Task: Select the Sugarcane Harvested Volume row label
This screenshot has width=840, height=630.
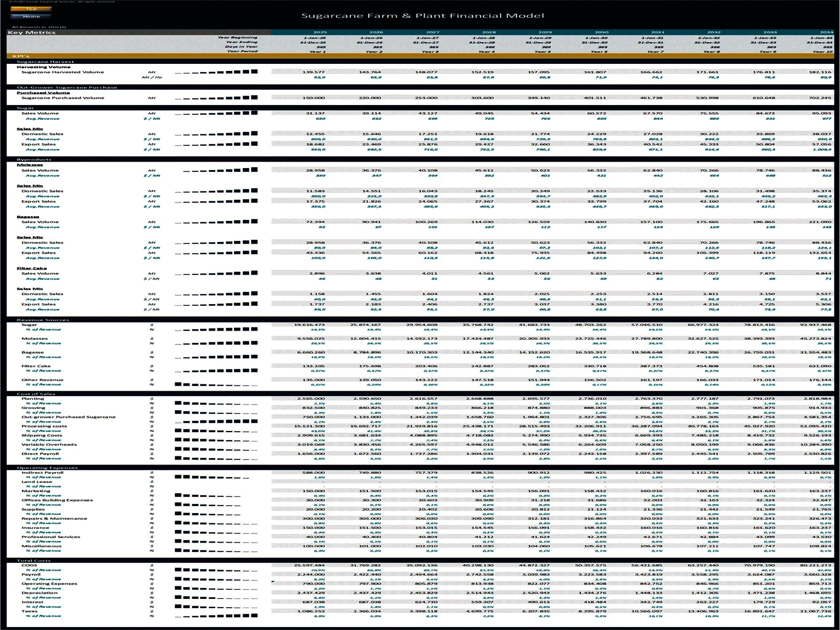Action: 63,72
